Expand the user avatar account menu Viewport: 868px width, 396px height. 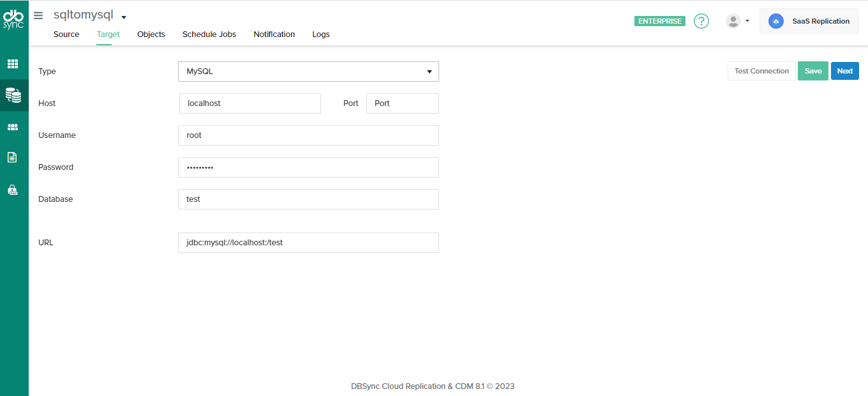pyautogui.click(x=737, y=21)
